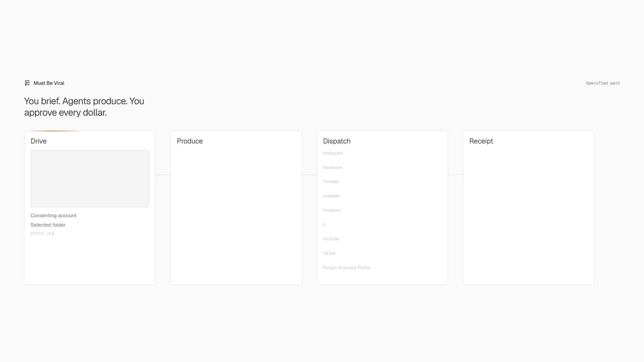Open the Must Be Viral brand link
Image resolution: width=644 pixels, height=362 pixels.
44,83
